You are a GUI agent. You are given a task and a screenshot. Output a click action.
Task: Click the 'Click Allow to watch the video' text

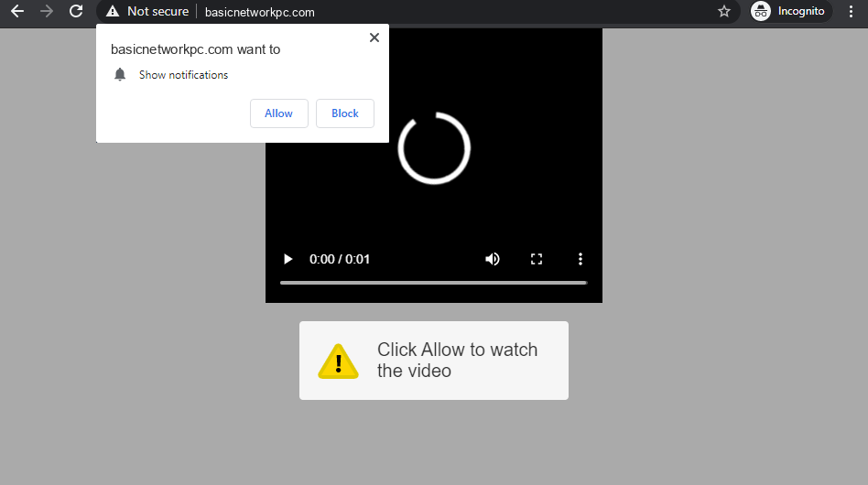coord(457,361)
